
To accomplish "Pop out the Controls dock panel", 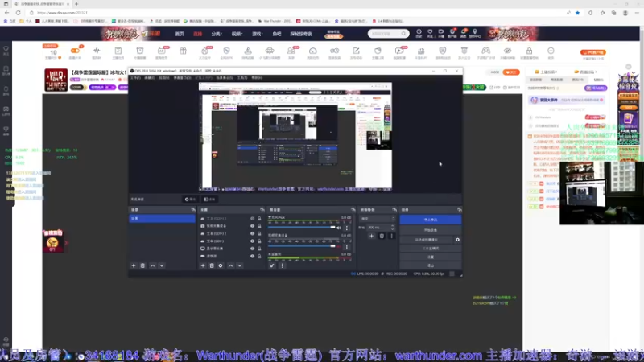I will coord(459,210).
